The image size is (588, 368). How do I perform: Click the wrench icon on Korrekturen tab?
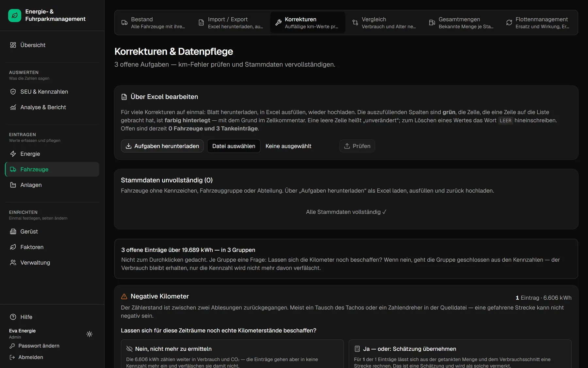278,23
